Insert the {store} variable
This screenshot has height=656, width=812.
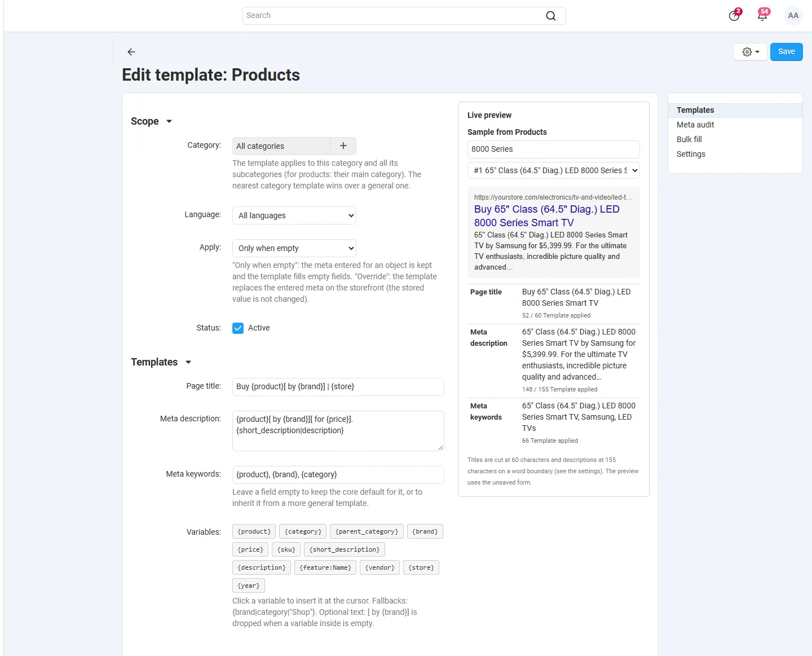tap(421, 567)
